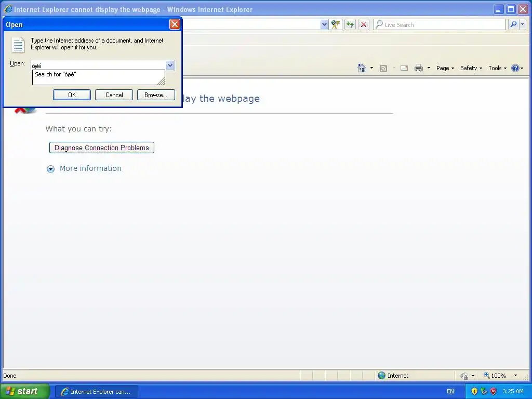Click the More information link text
The height and width of the screenshot is (399, 532).
point(90,168)
